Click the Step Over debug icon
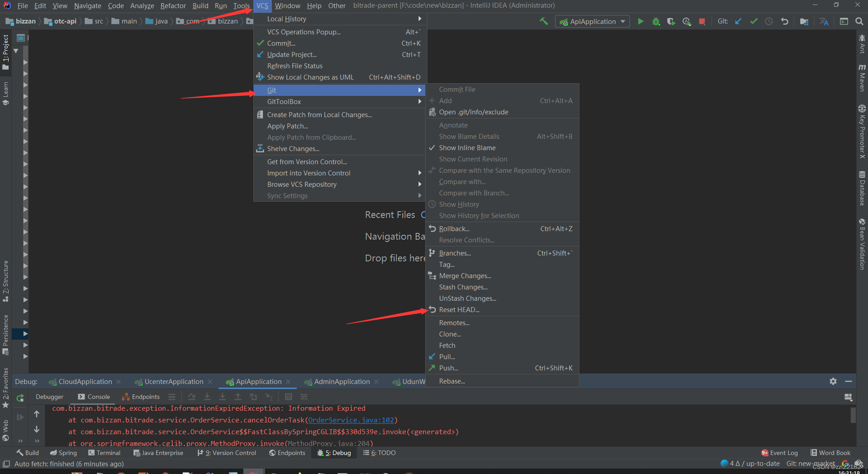 (192, 397)
